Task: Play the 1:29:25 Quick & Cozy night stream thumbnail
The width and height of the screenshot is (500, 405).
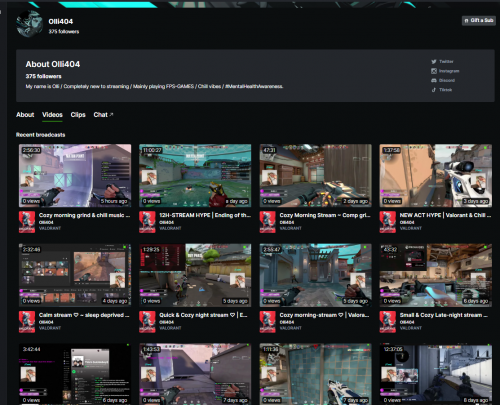Action: click(x=195, y=275)
